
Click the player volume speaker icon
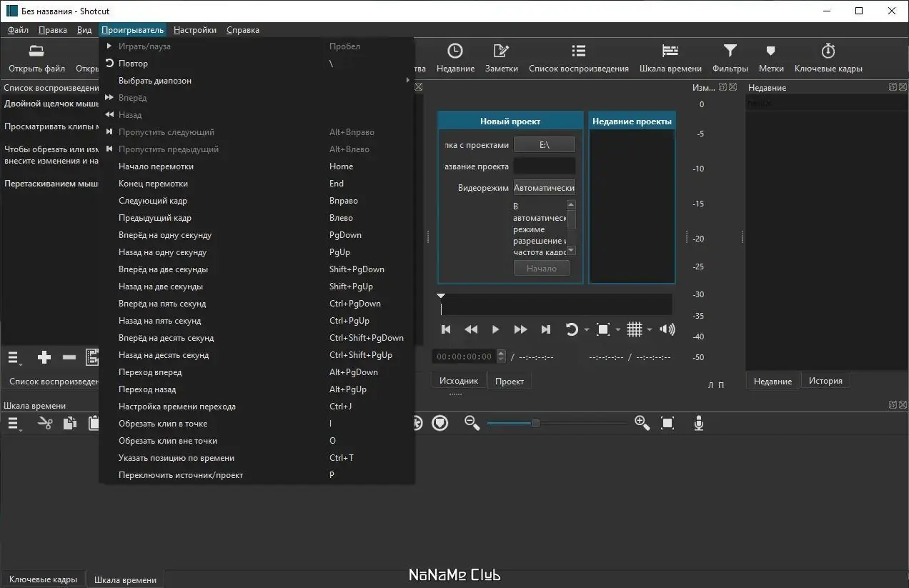[x=667, y=329]
